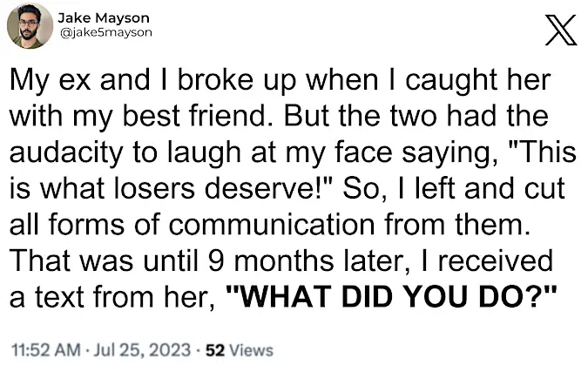Click the word "Views" below the tweet

click(x=252, y=350)
